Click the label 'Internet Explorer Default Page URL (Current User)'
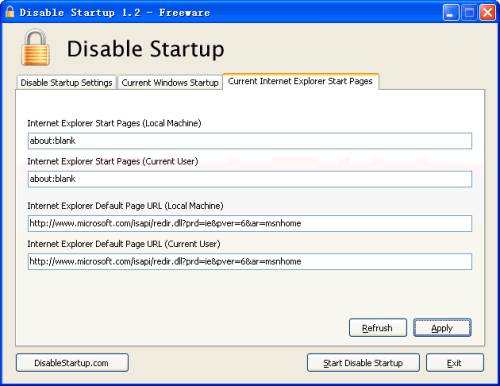500x386 pixels. pyautogui.click(x=124, y=244)
